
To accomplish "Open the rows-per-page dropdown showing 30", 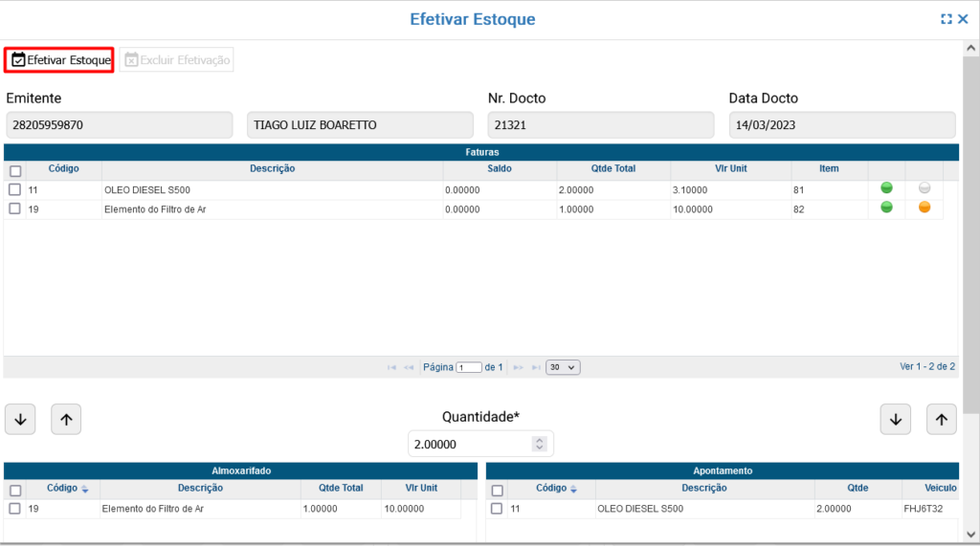I will (563, 367).
